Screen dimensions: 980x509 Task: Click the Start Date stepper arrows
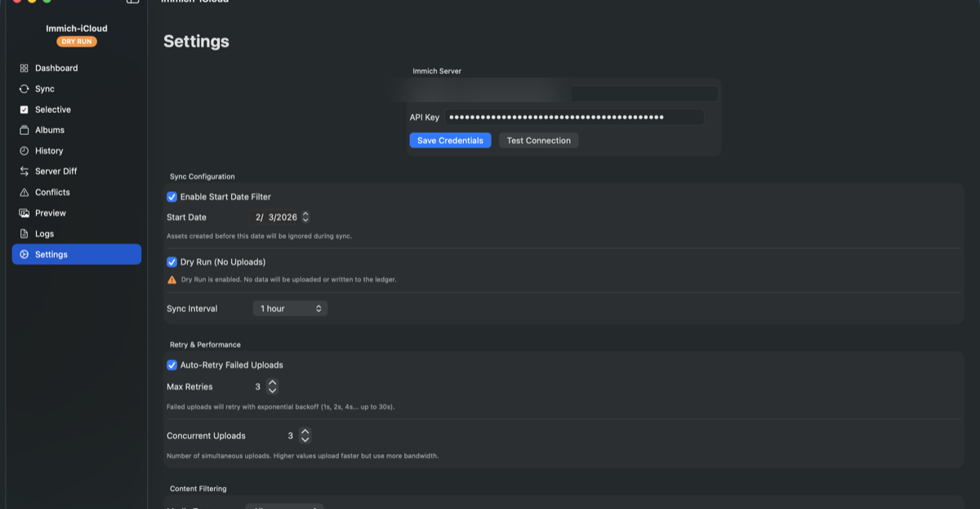pos(305,217)
